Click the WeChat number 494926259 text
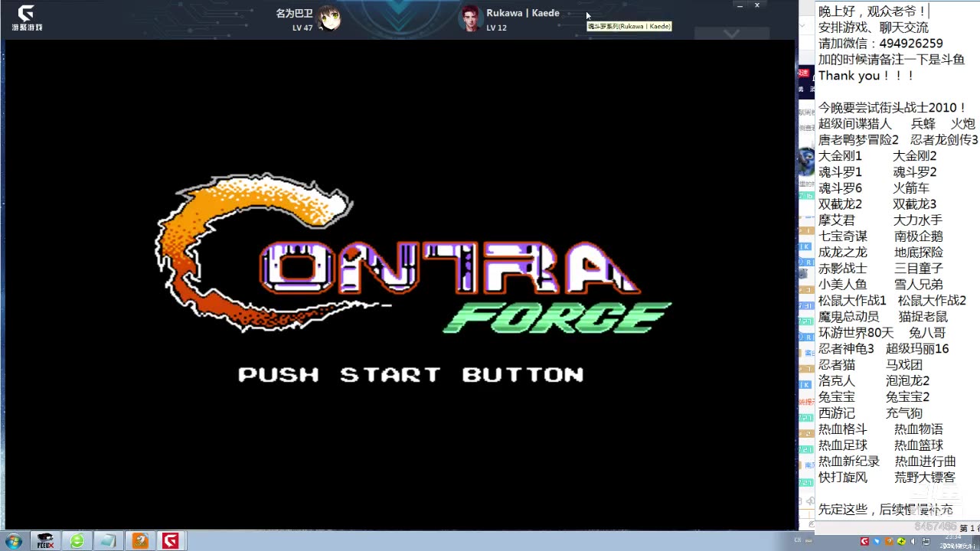The image size is (980, 551). (x=911, y=44)
